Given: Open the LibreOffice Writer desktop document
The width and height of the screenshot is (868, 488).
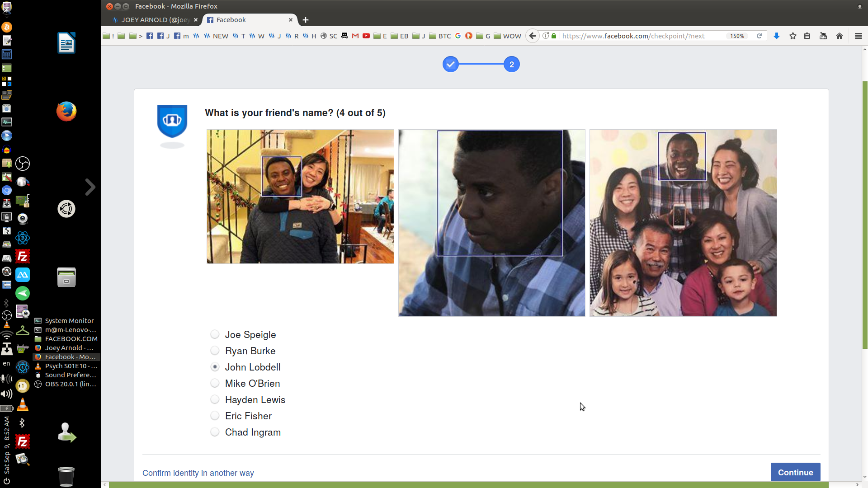Looking at the screenshot, I should click(x=66, y=43).
